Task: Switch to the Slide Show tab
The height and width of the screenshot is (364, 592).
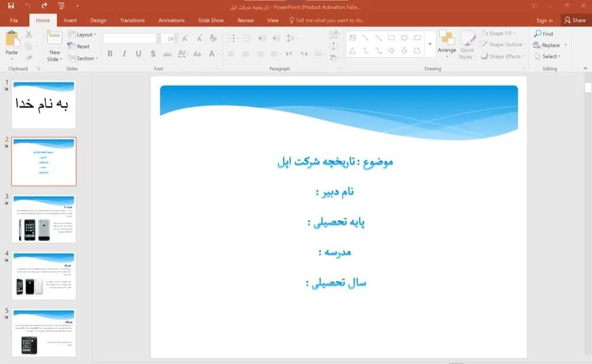Action: click(x=211, y=20)
